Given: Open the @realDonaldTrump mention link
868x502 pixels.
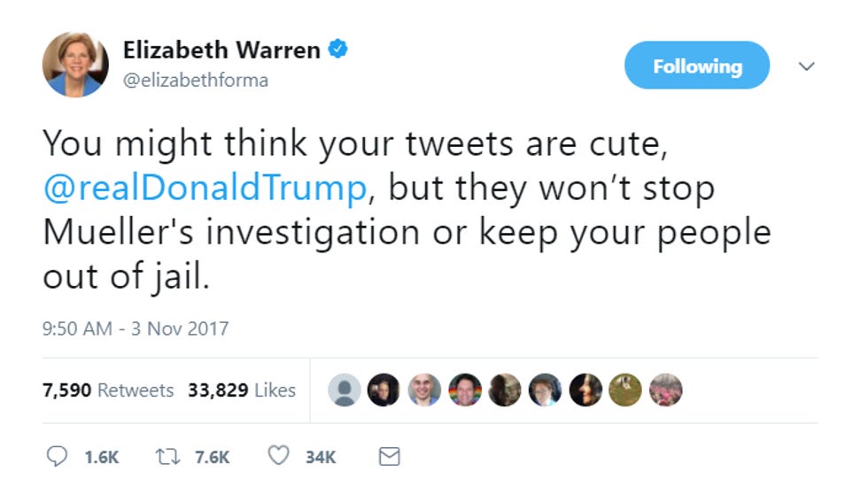Looking at the screenshot, I should pos(205,188).
